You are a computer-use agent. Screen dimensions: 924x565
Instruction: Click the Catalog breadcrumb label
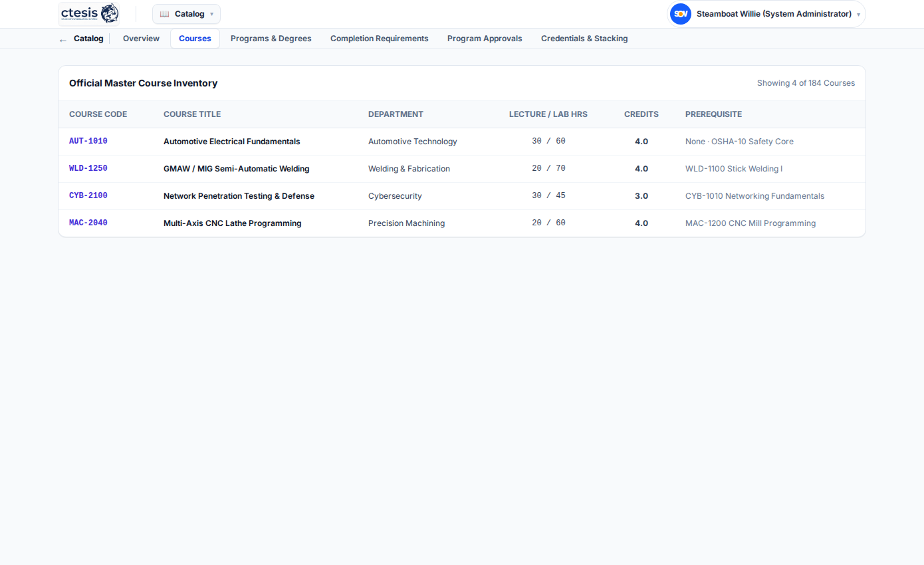tap(88, 39)
